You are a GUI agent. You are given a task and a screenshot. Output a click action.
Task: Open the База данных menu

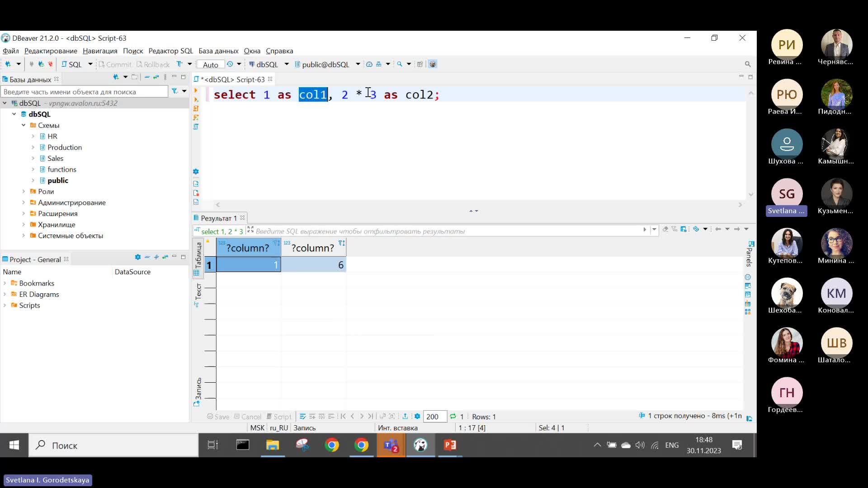click(218, 51)
